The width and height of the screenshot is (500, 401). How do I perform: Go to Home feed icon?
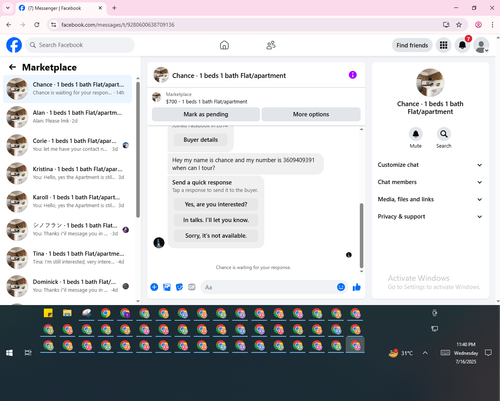224,45
